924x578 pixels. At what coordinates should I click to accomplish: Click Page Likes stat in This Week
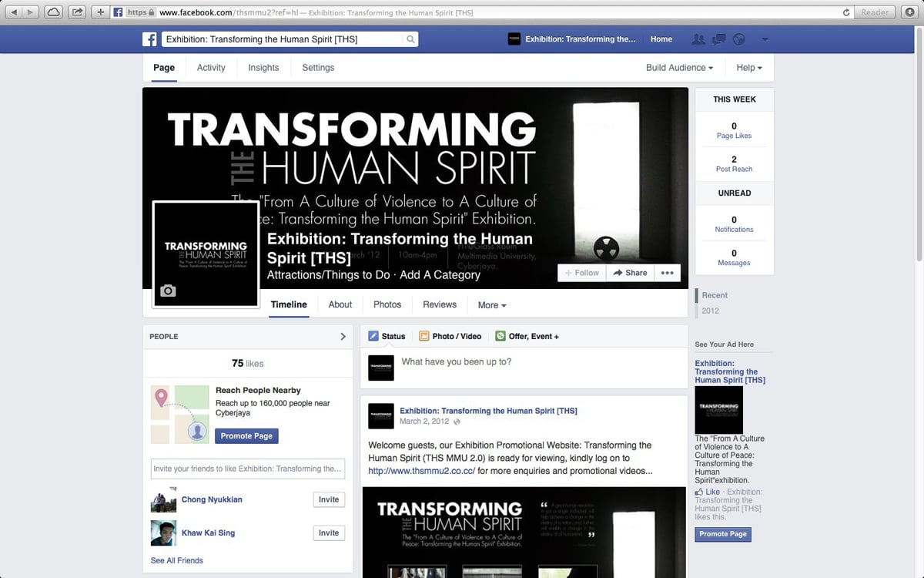point(734,130)
